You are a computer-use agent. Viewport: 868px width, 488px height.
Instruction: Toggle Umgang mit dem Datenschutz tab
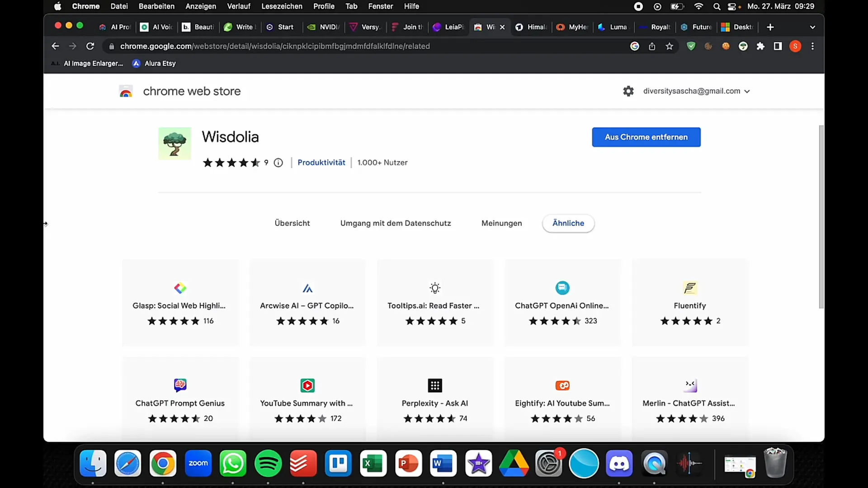(395, 223)
